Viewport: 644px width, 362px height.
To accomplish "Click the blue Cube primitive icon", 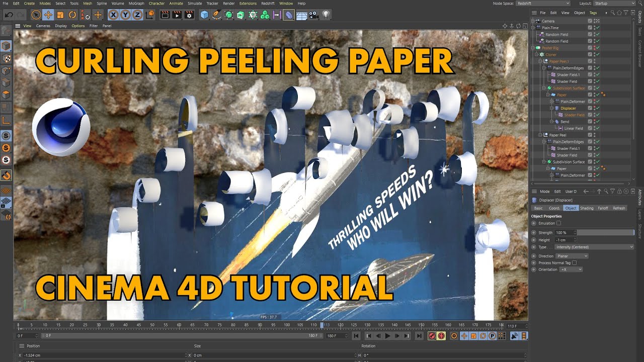I will pos(204,15).
